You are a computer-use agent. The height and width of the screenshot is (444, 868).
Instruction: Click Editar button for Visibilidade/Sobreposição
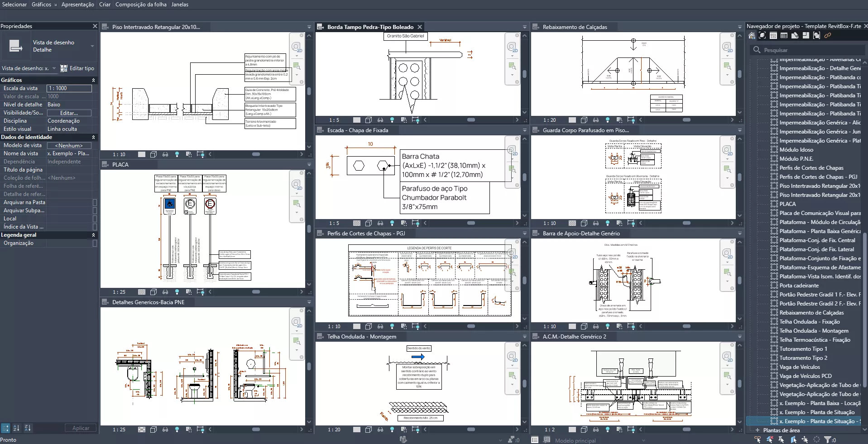[69, 113]
